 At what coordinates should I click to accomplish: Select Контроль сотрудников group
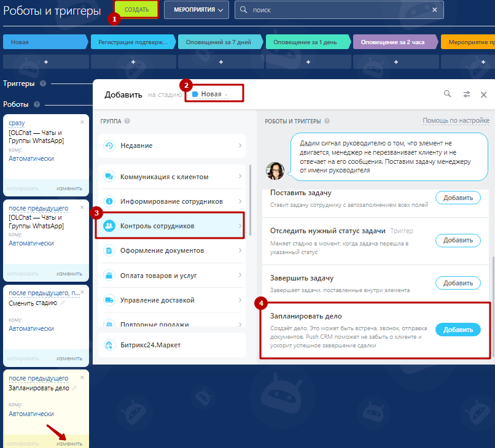(171, 226)
